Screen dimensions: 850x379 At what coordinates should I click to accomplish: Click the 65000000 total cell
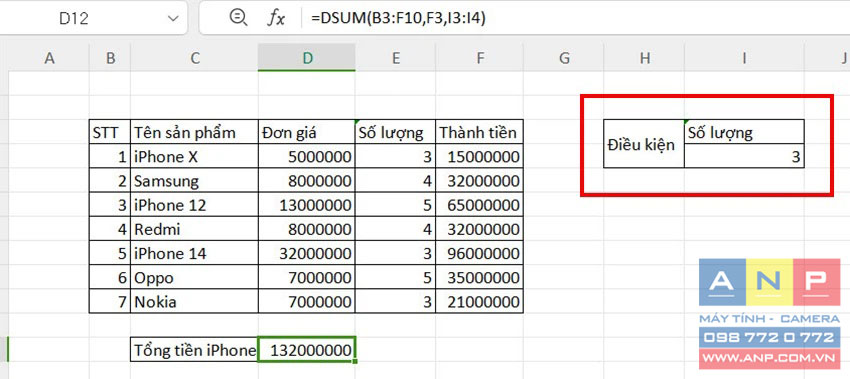click(x=479, y=205)
